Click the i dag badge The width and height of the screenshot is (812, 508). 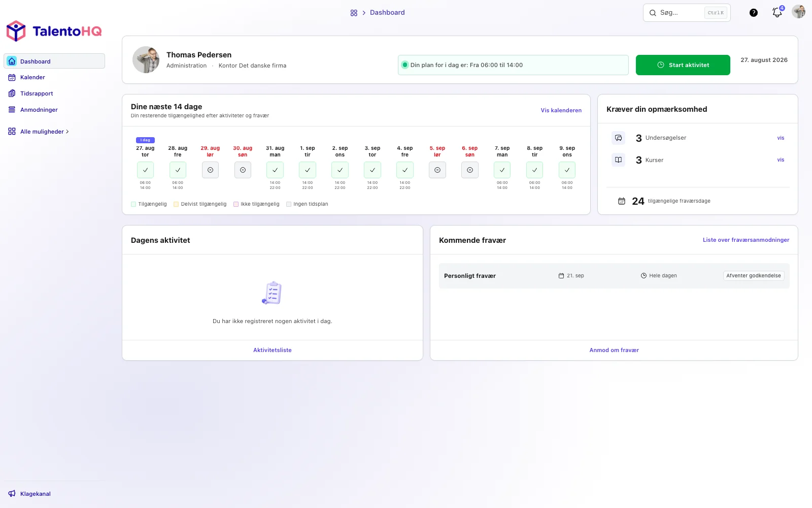point(145,140)
